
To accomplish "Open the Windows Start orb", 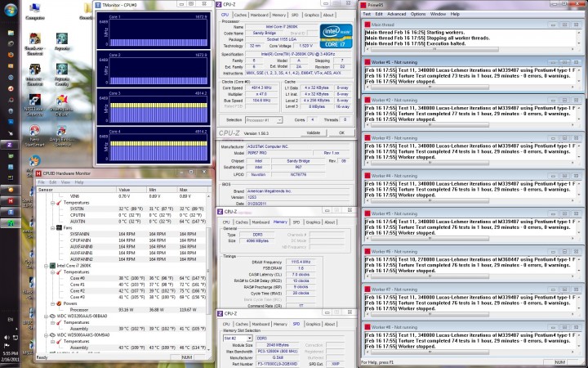I will [x=10, y=10].
